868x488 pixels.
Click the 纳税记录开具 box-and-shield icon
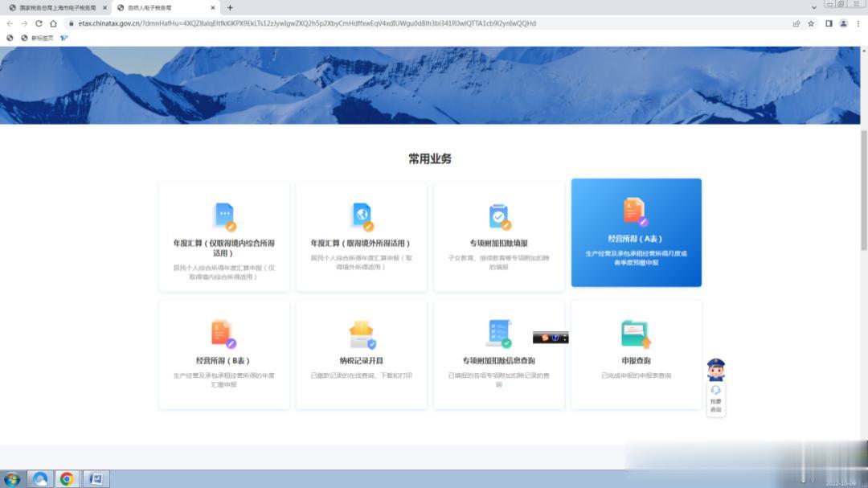point(362,334)
